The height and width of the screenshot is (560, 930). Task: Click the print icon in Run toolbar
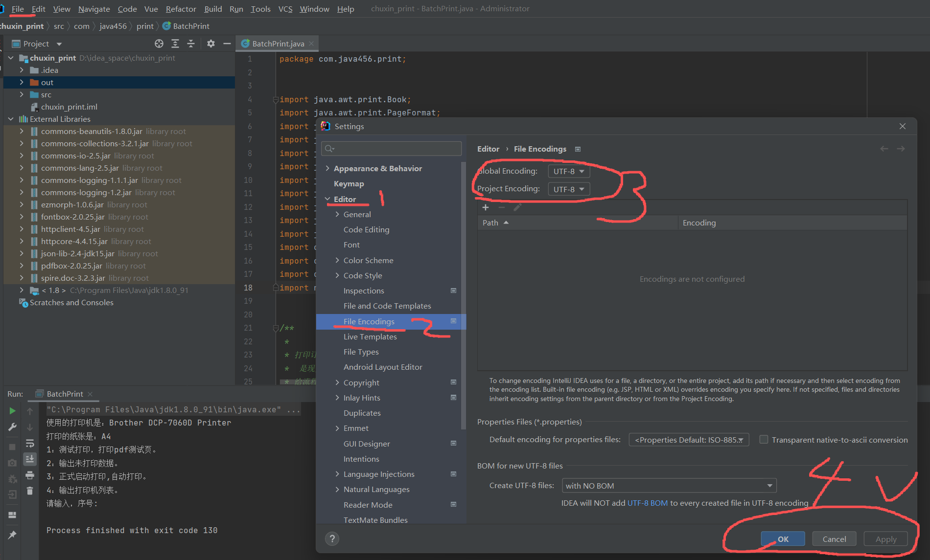(30, 475)
